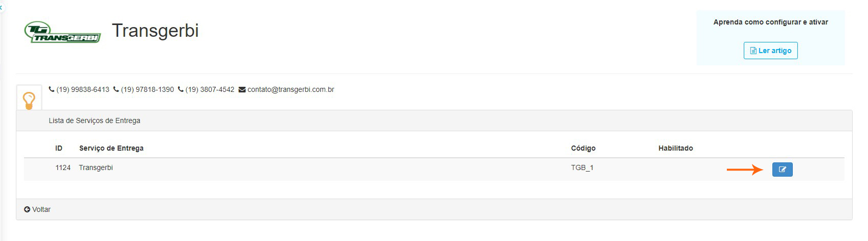This screenshot has height=241, width=868.
Task: Select the Transgerbi service name in the table row
Action: pos(96,167)
